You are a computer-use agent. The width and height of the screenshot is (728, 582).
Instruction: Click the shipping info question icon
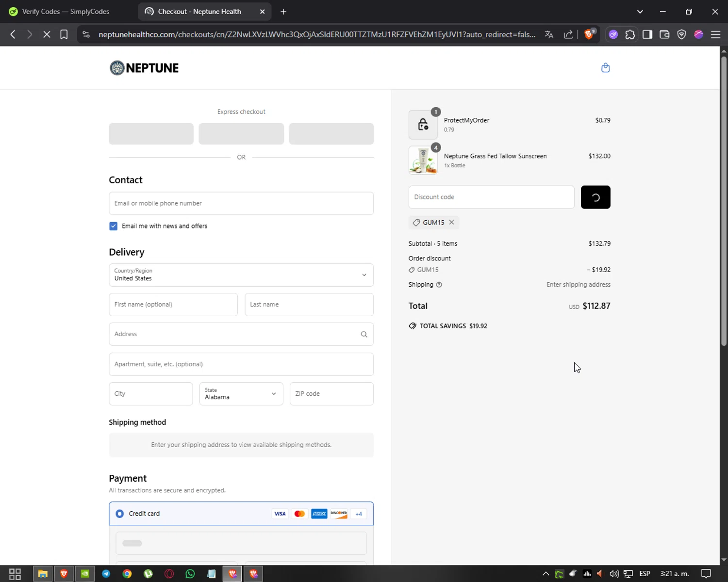click(439, 285)
